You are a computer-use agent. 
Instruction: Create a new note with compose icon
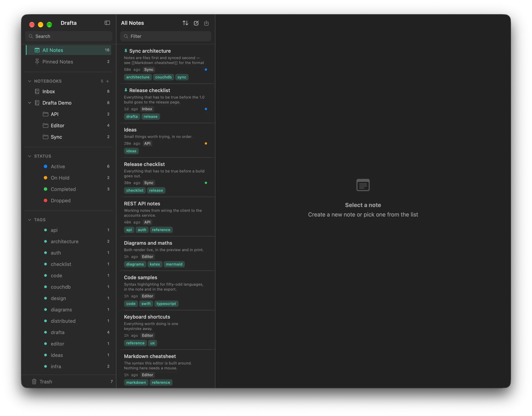tap(196, 23)
